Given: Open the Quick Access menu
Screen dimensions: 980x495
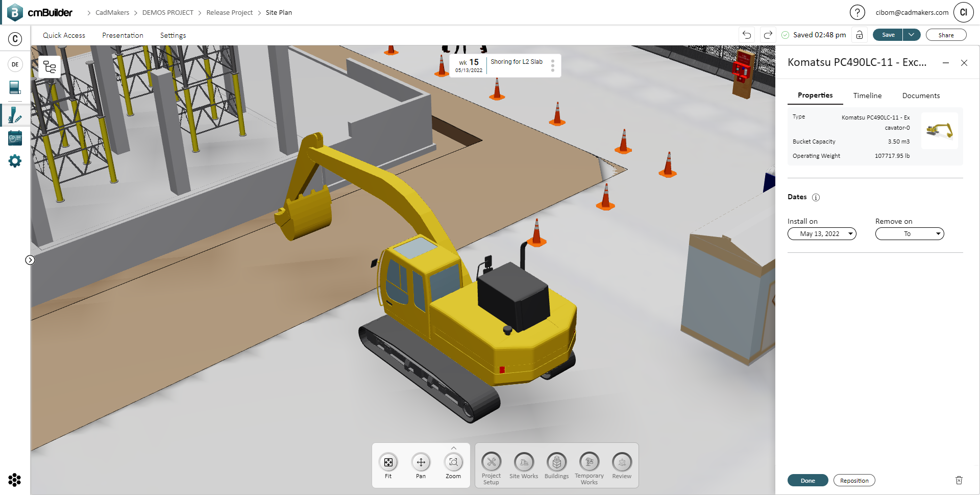Looking at the screenshot, I should [x=64, y=35].
